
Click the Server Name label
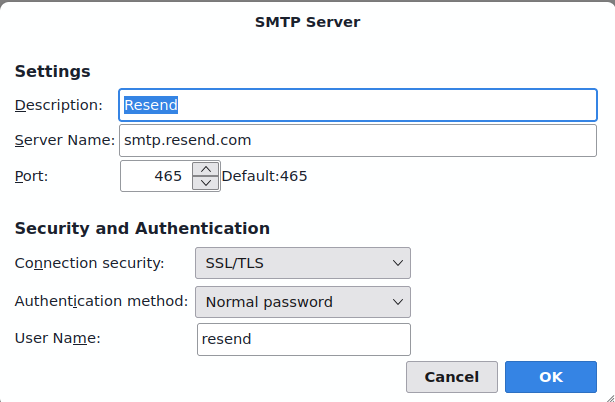click(x=65, y=140)
